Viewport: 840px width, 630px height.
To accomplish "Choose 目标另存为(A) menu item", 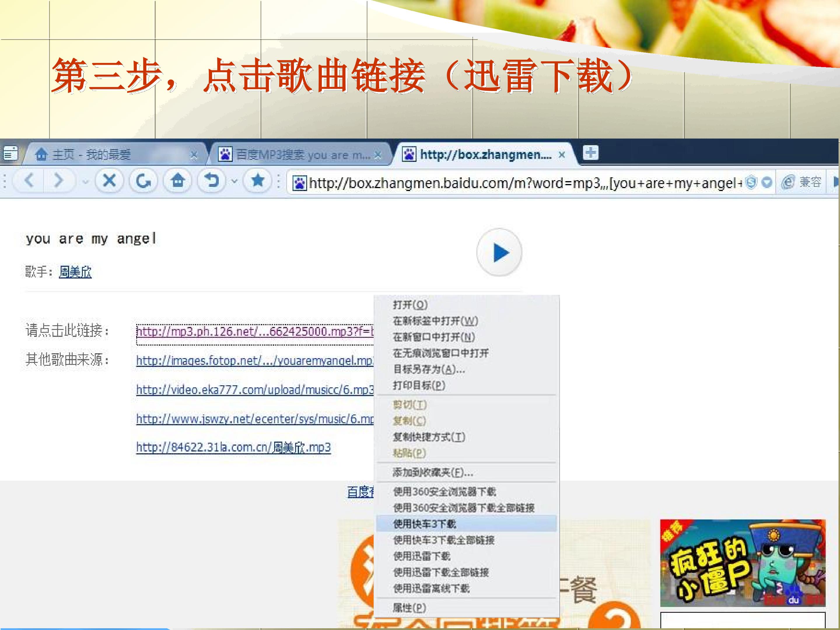I will [467, 369].
